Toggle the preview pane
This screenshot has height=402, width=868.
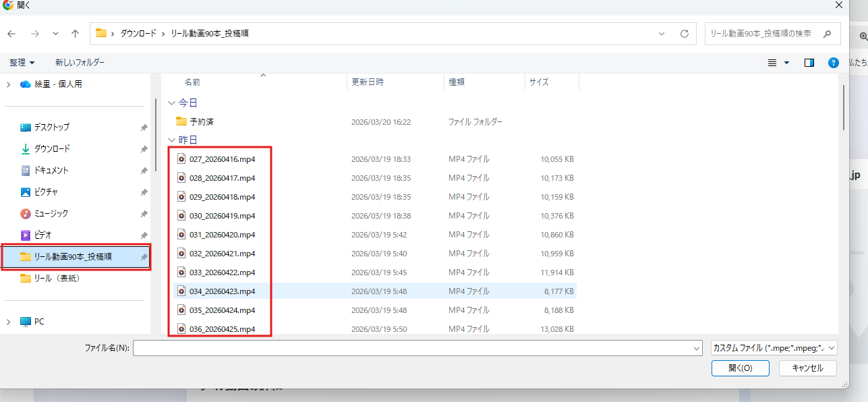(809, 62)
